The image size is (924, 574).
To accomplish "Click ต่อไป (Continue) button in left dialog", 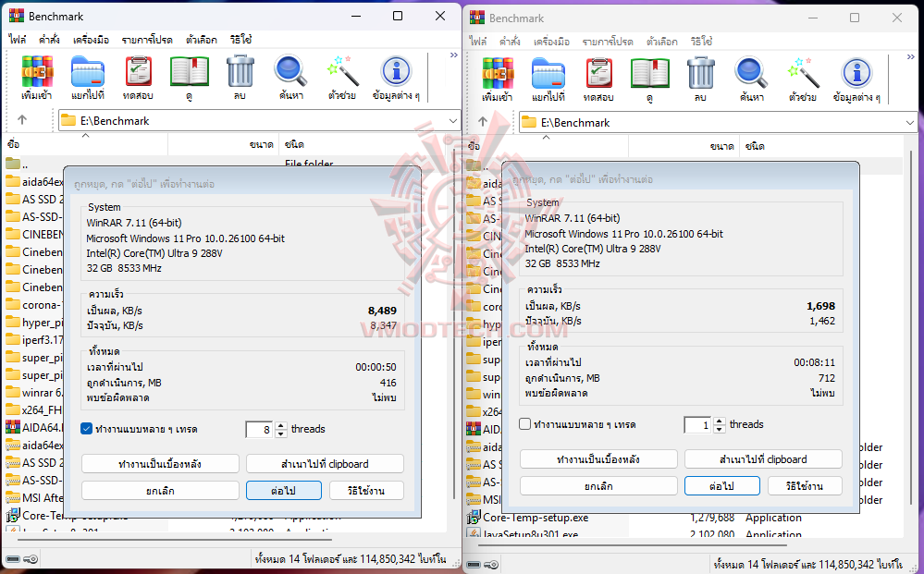I will tap(283, 491).
